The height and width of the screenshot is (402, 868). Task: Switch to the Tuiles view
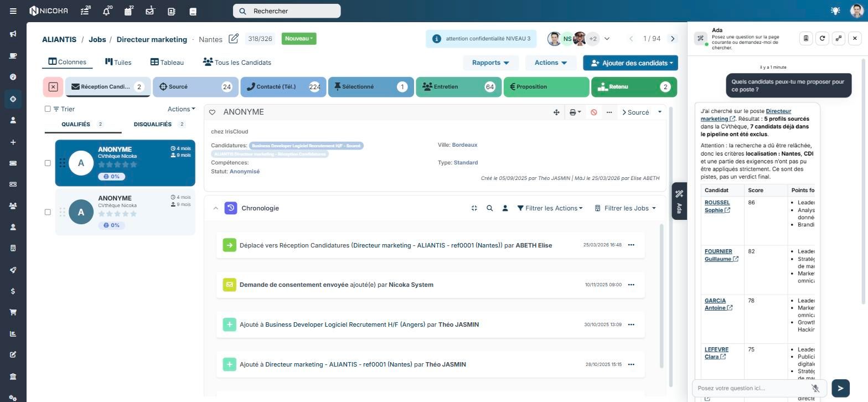(x=118, y=63)
